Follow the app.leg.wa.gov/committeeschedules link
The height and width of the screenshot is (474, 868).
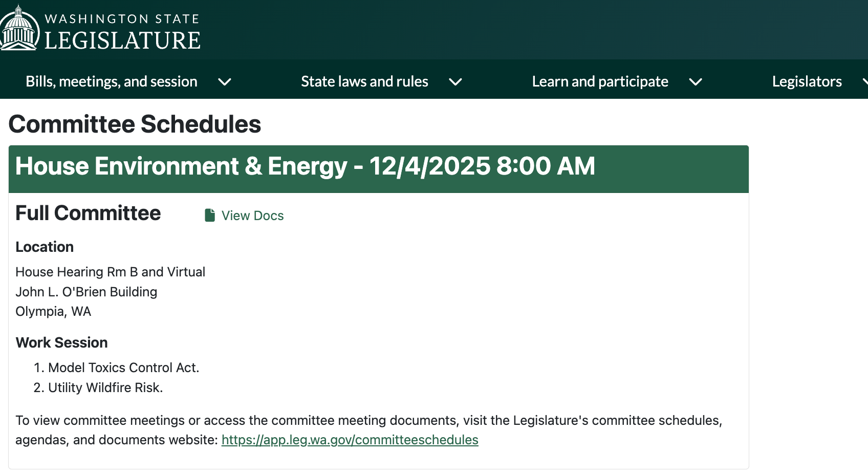tap(350, 440)
